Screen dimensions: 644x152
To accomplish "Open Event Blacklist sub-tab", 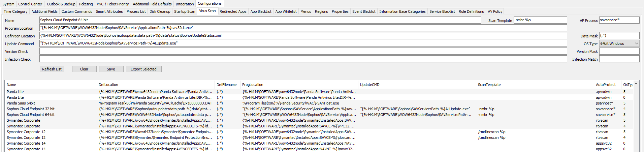I will click(364, 11).
